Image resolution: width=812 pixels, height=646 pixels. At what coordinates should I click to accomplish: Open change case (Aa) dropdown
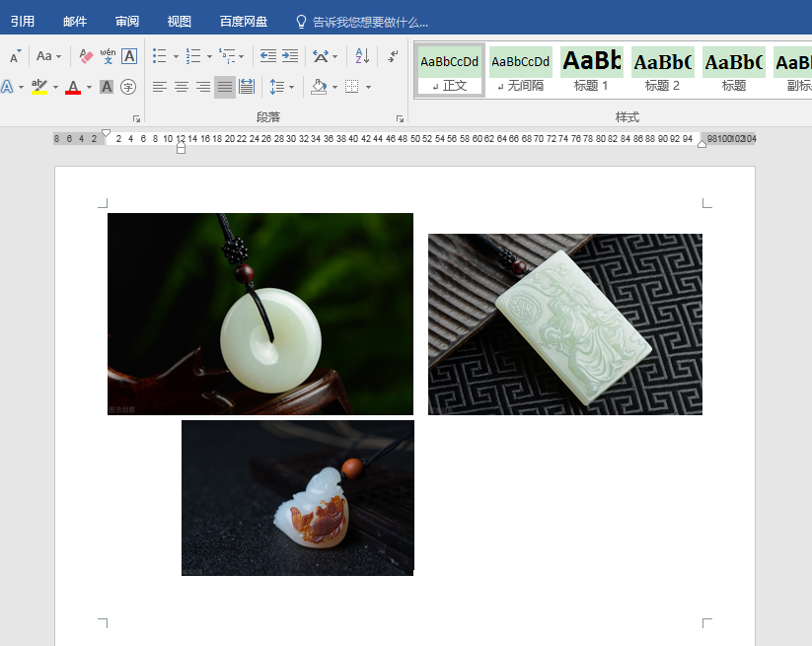(x=48, y=56)
